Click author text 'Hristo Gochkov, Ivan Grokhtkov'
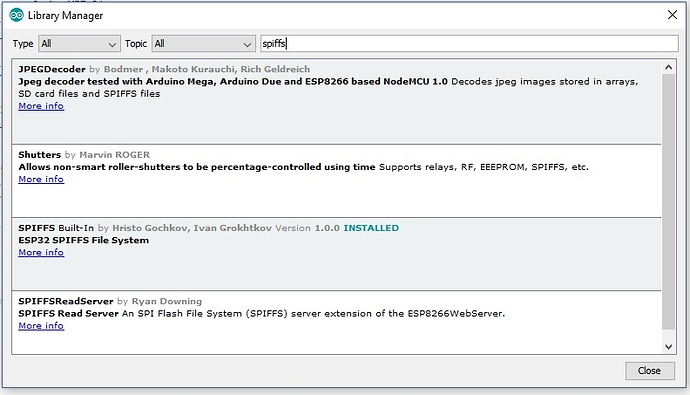Image resolution: width=690 pixels, height=395 pixels. (192, 228)
